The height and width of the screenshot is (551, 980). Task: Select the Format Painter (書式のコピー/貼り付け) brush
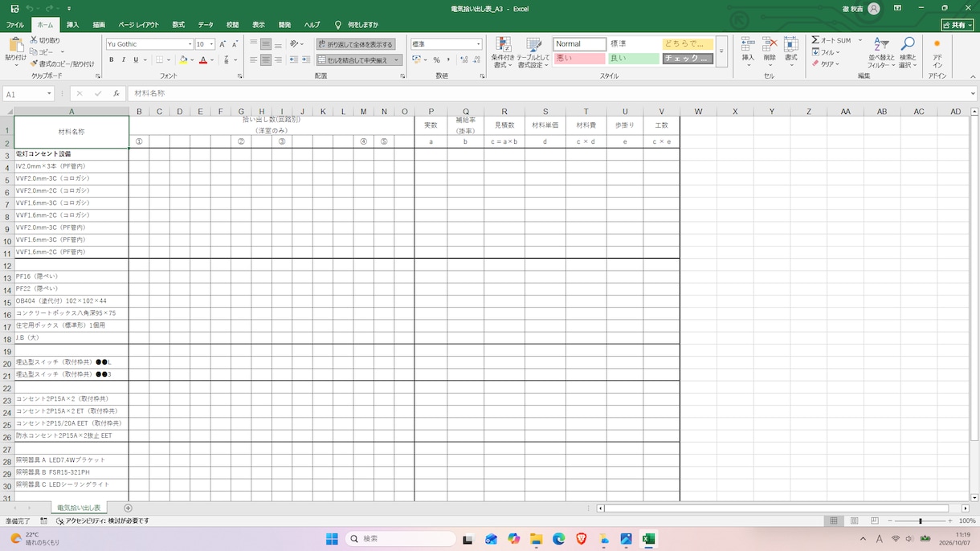click(x=34, y=63)
